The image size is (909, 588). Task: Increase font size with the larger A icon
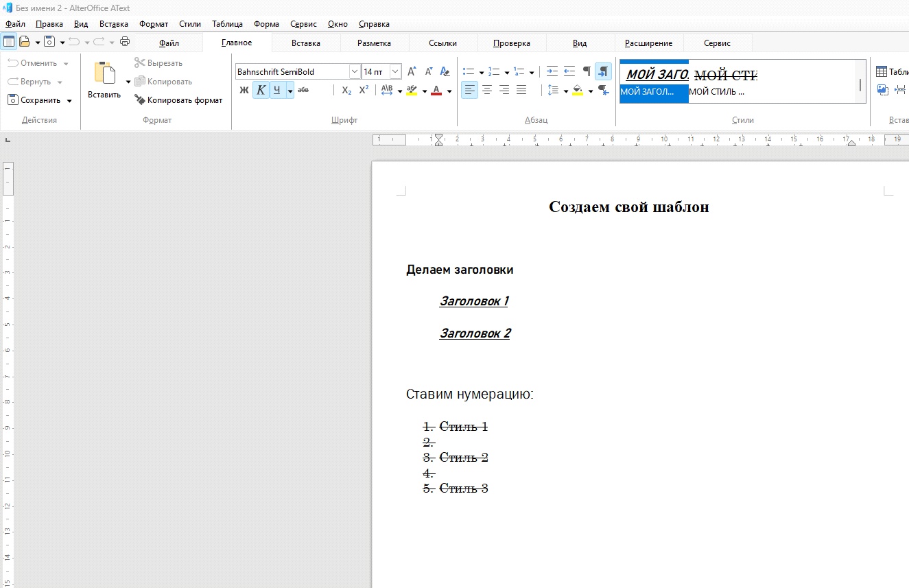pyautogui.click(x=412, y=71)
